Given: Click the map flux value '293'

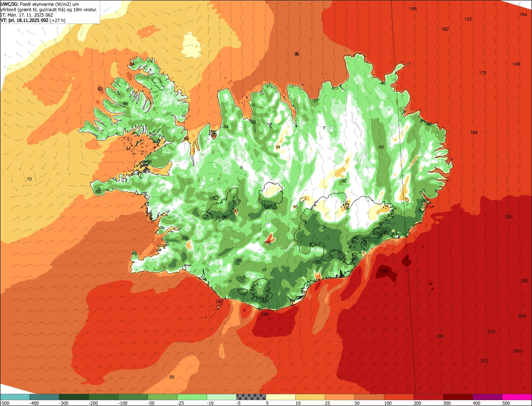Looking at the screenshot, I should pyautogui.click(x=509, y=217).
